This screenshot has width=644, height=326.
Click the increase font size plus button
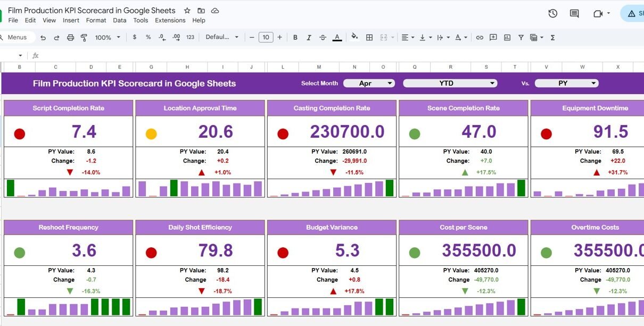coord(279,37)
